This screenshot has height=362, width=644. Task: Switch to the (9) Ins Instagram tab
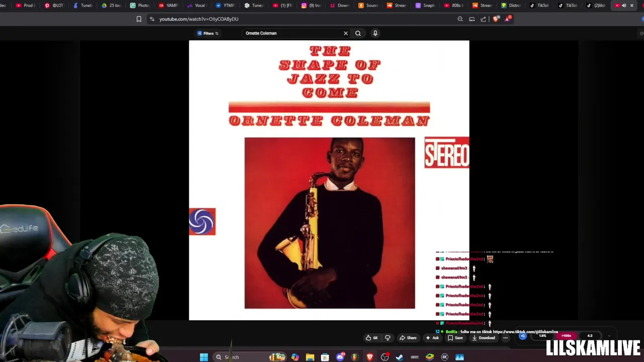(311, 6)
